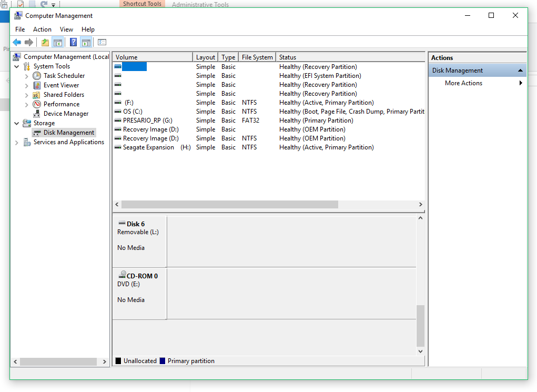Screen dimensions: 537x392
Task: Open Device Manager in the tree
Action: click(66, 114)
